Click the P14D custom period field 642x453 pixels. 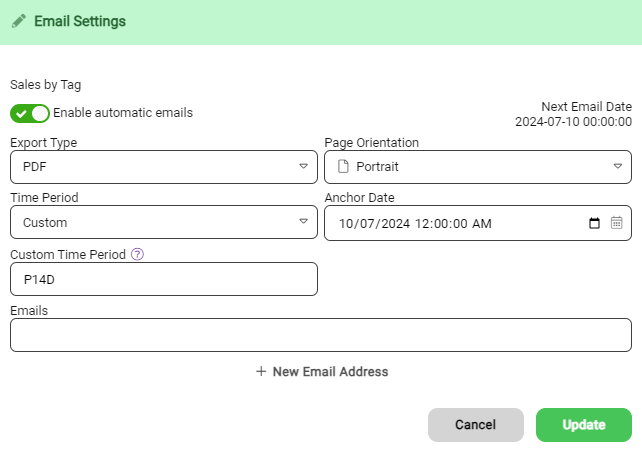[x=163, y=279]
